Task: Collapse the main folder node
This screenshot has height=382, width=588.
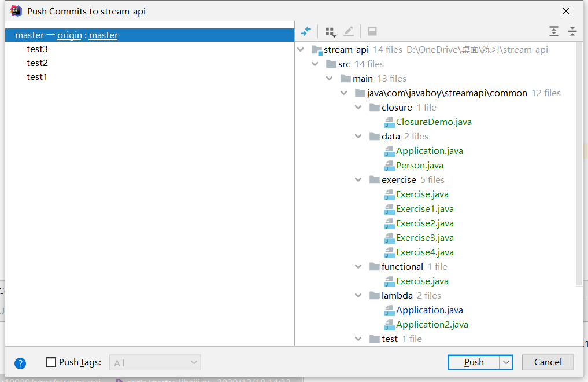Action: [329, 79]
